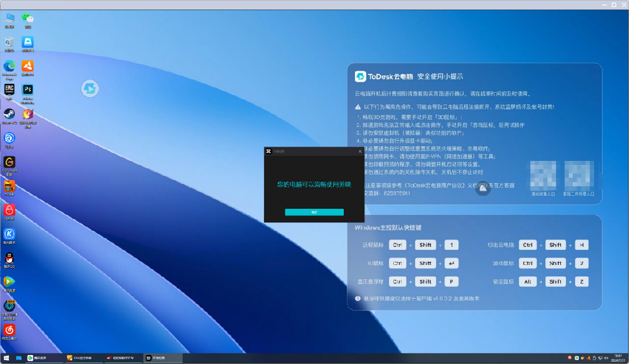Click the H key of the exit cloud PC shortcut
Viewport: 629px width, 364px height.
coord(582,245)
